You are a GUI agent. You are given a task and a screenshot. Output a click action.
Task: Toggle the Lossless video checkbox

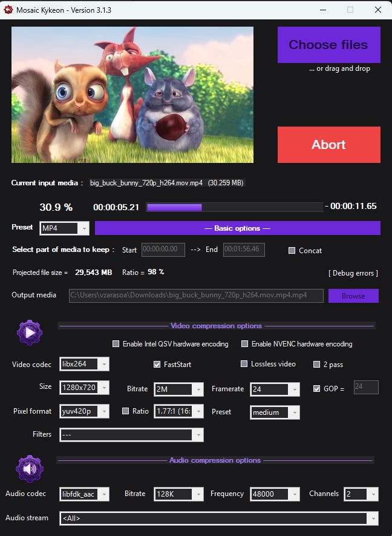[244, 364]
